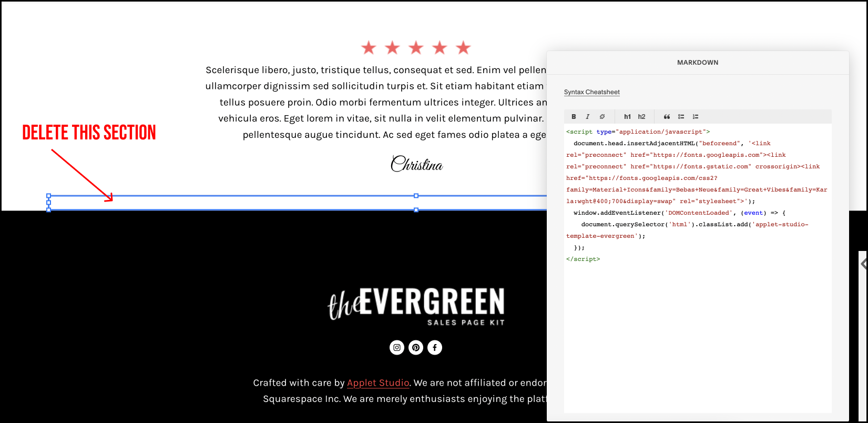Viewport: 868px width, 423px height.
Task: Insert a bulleted list from the toolbar
Action: click(x=681, y=117)
